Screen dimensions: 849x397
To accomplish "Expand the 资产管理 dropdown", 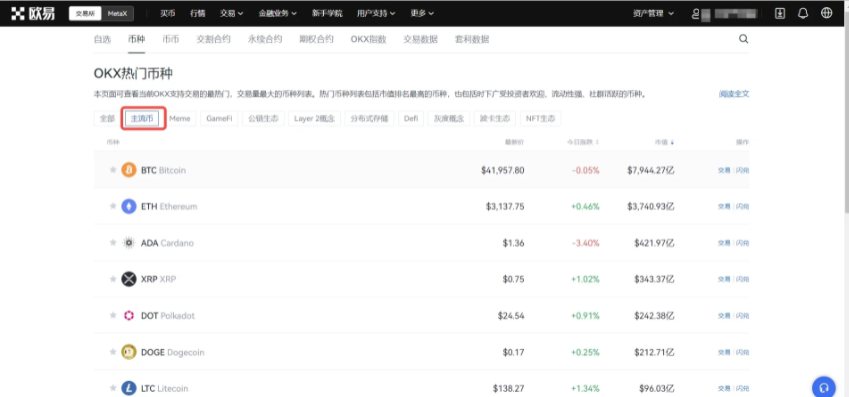I will point(654,14).
